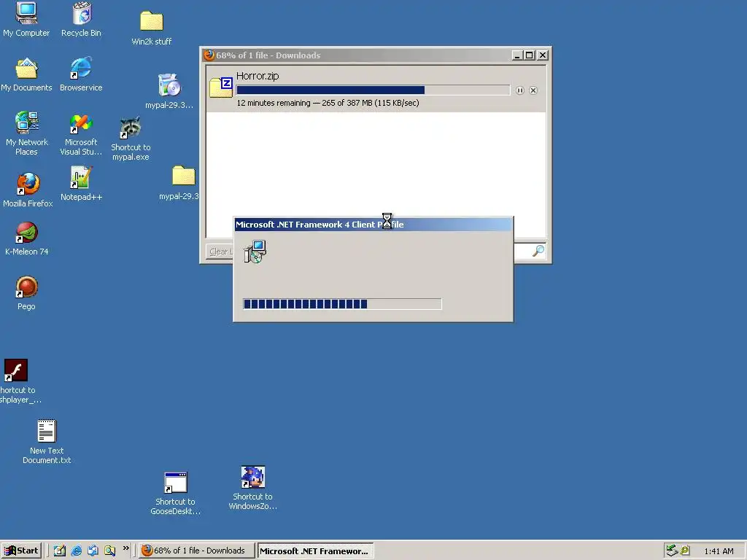This screenshot has height=560, width=747.
Task: Click the Horror.zip file name
Action: pyautogui.click(x=258, y=76)
